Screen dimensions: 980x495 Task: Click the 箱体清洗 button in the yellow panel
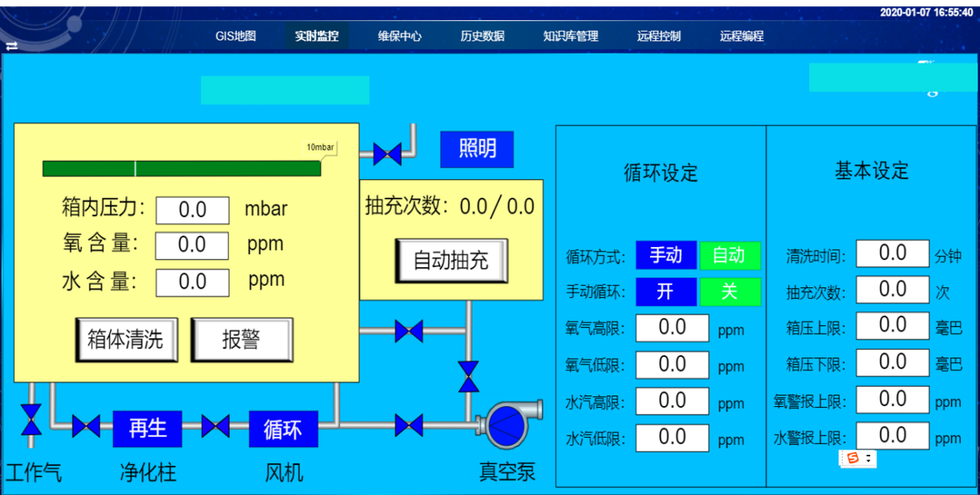click(126, 339)
